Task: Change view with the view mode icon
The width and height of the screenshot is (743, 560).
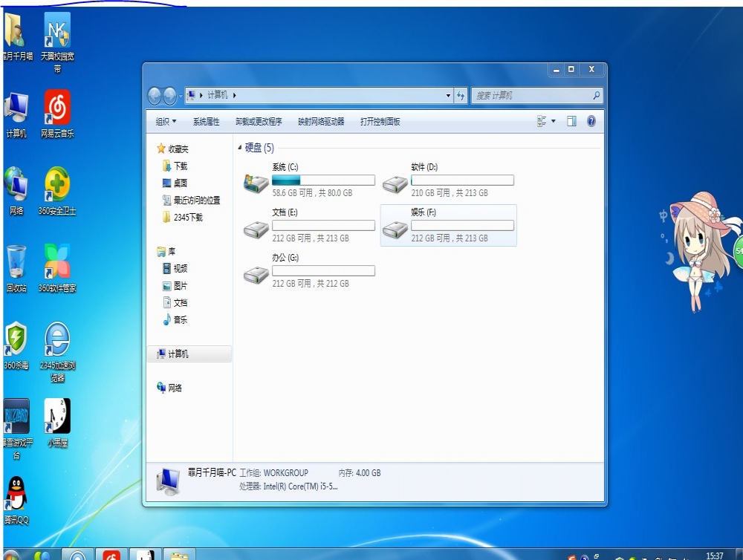Action: pos(542,121)
